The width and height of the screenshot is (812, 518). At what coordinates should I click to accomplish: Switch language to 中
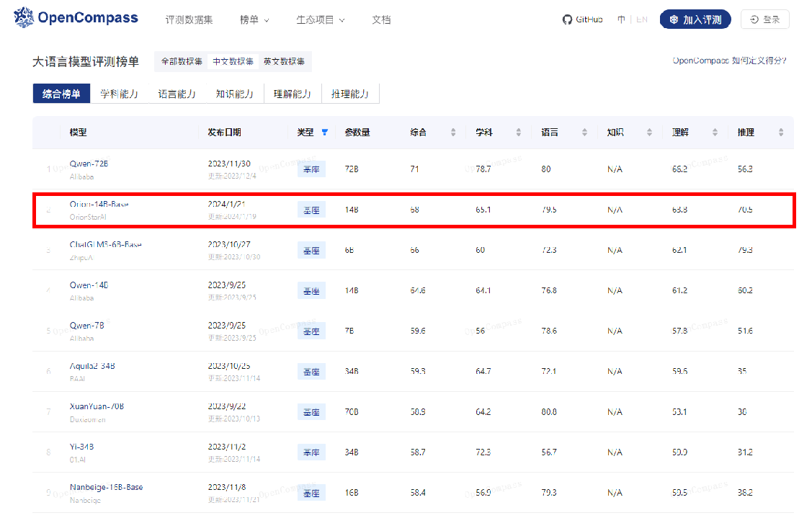pyautogui.click(x=621, y=19)
